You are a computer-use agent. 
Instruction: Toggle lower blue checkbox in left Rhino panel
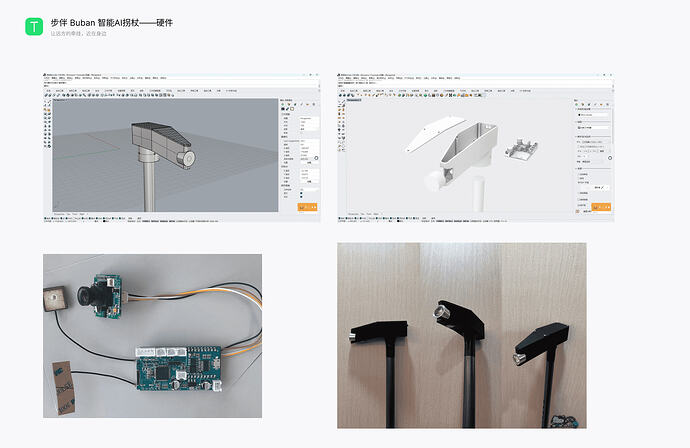pyautogui.click(x=301, y=197)
